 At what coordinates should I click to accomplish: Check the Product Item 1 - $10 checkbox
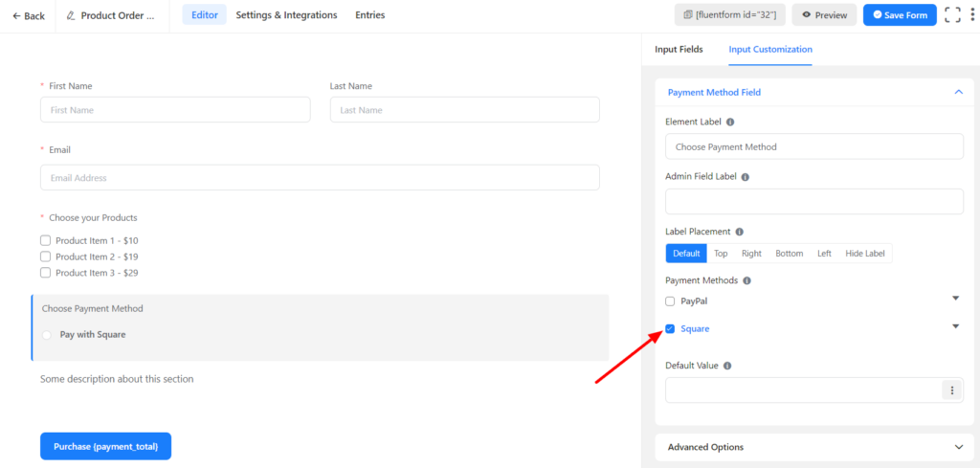[45, 240]
